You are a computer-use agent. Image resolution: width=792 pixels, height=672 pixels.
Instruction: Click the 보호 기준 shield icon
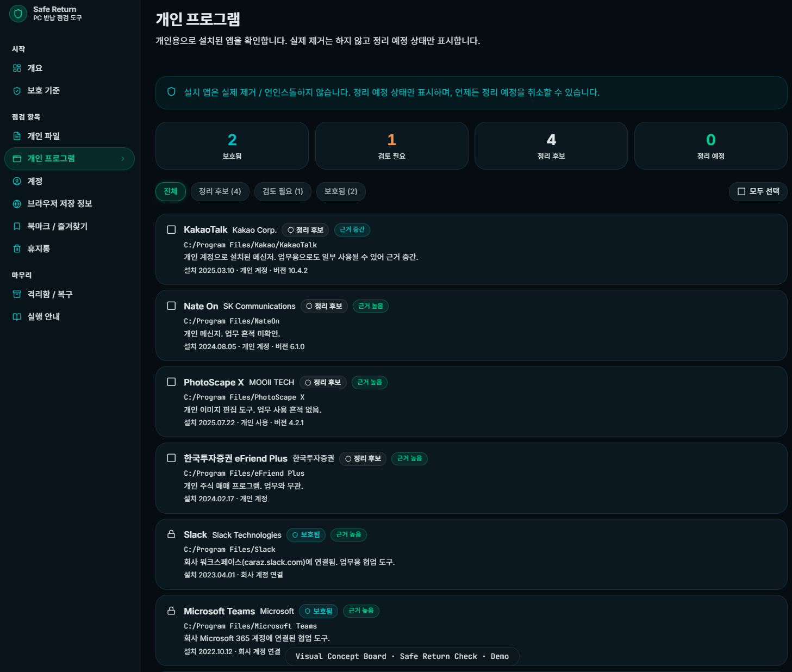pyautogui.click(x=17, y=91)
